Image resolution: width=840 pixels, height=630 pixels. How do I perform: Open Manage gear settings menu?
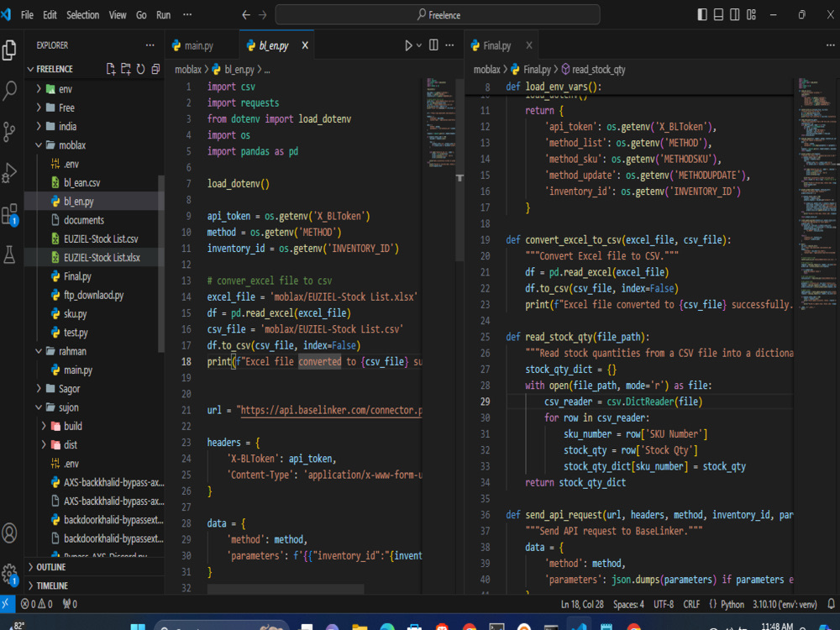[9, 574]
